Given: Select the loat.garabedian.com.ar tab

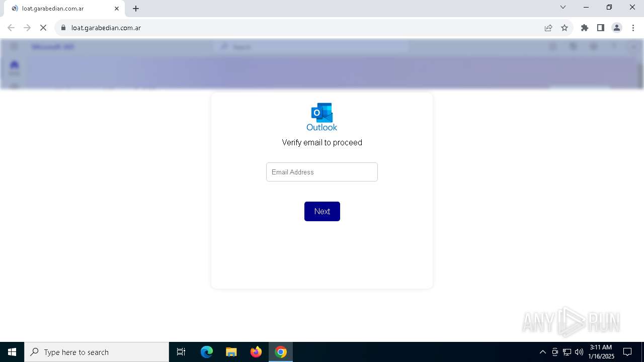Looking at the screenshot, I should (64, 9).
